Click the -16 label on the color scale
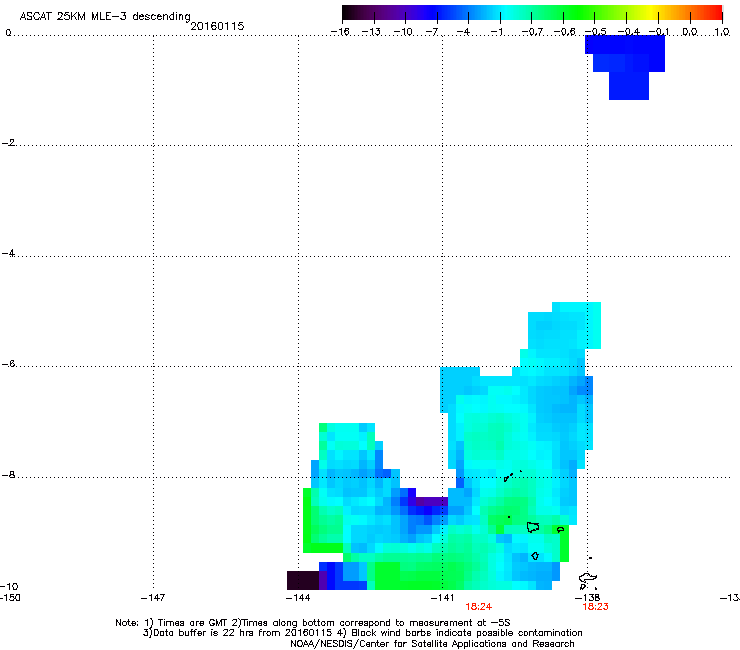Viewport: 740px width, 650px height. point(340,32)
